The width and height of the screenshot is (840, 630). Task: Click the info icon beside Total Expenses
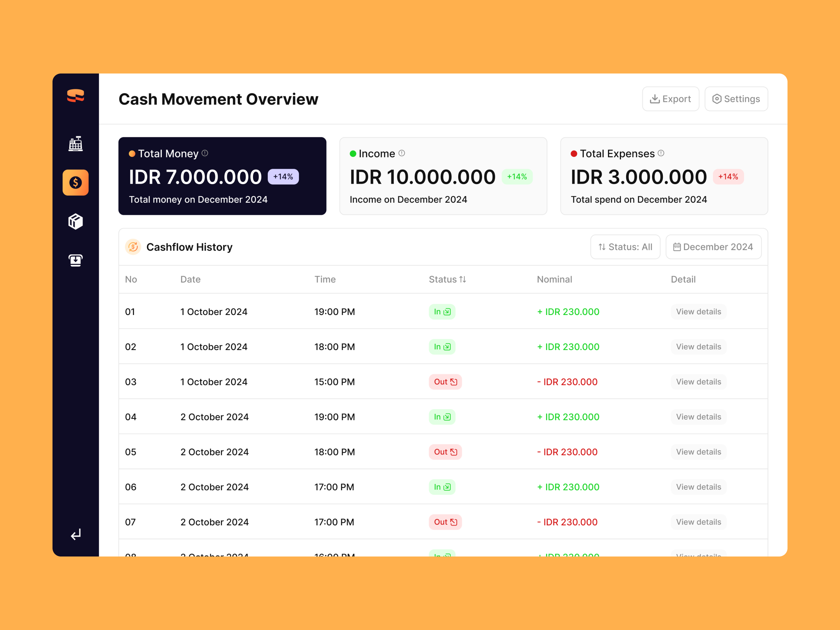click(661, 153)
